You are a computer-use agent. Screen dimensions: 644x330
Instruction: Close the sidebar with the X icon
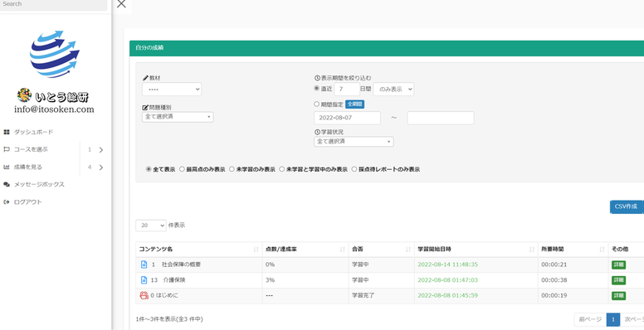click(x=121, y=4)
